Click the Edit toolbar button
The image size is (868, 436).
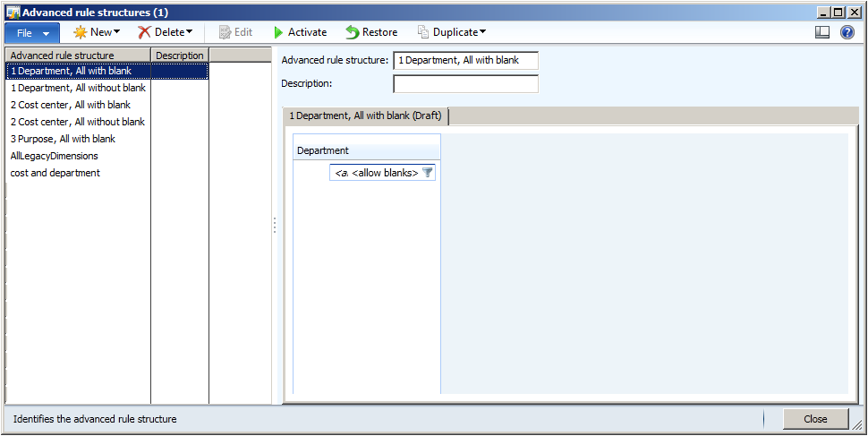(236, 33)
